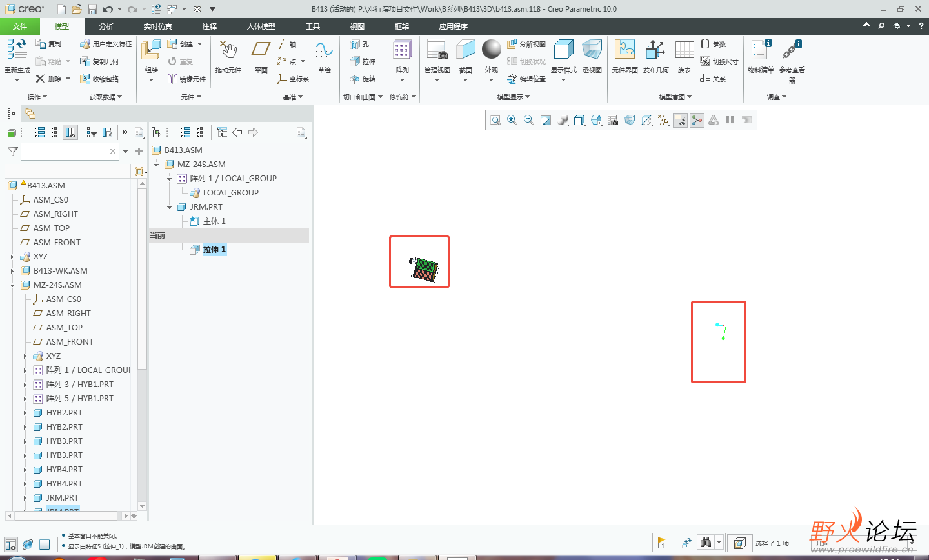Click zoom in on graphics toolbar

coord(512,120)
